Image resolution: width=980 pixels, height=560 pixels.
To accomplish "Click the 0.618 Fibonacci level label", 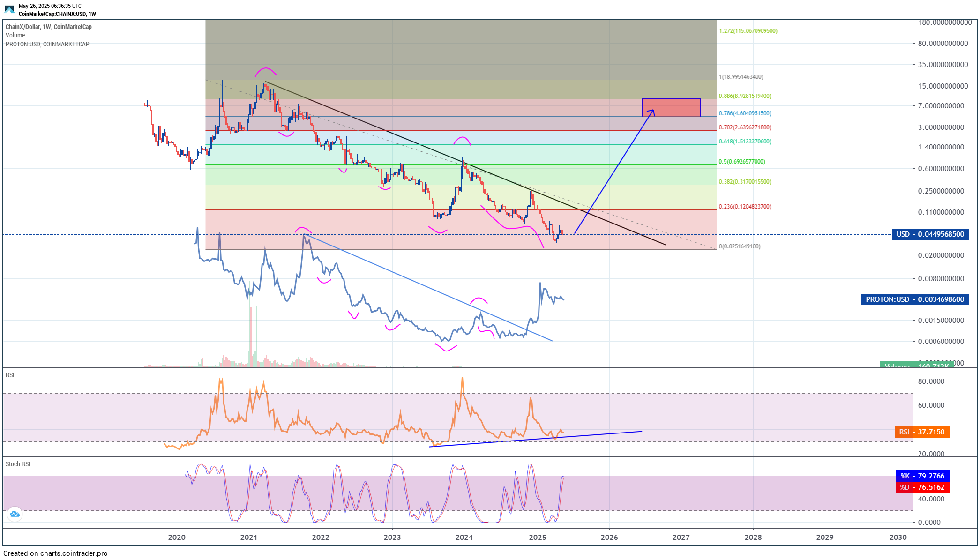I will (745, 142).
